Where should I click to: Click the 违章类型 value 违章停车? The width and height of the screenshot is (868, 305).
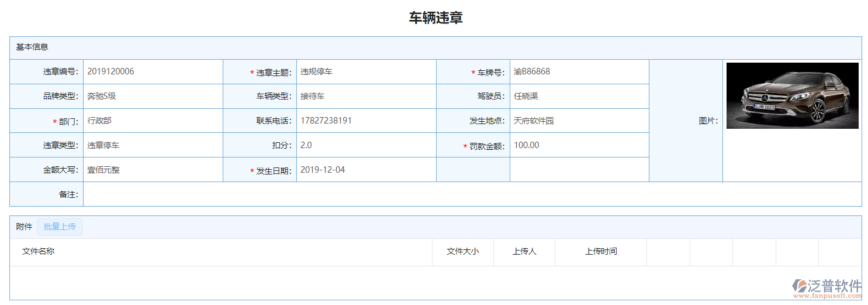(x=103, y=145)
